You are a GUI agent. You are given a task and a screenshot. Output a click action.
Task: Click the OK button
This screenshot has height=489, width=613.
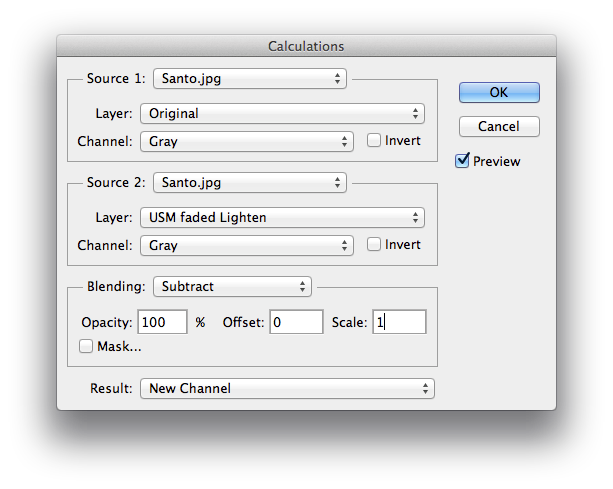[499, 92]
